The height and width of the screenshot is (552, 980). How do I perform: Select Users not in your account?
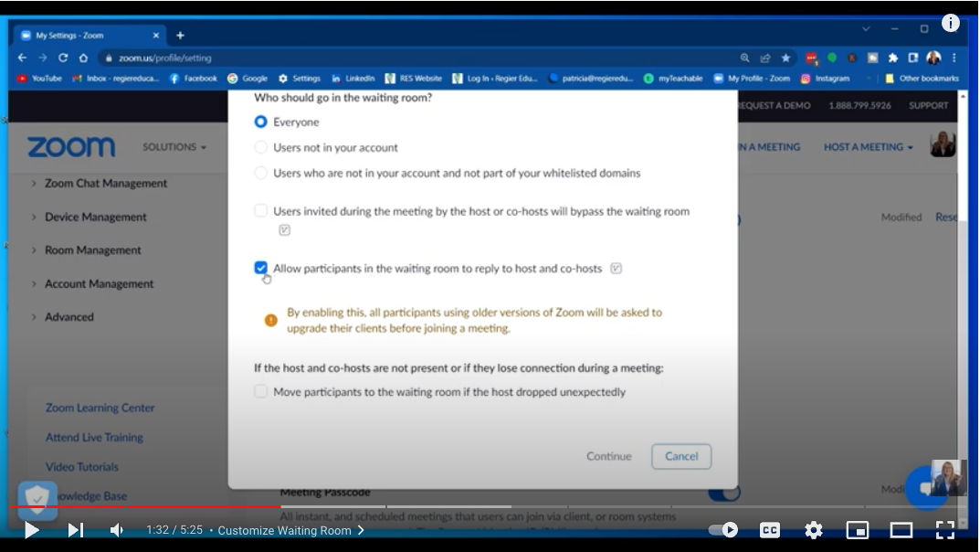(260, 147)
